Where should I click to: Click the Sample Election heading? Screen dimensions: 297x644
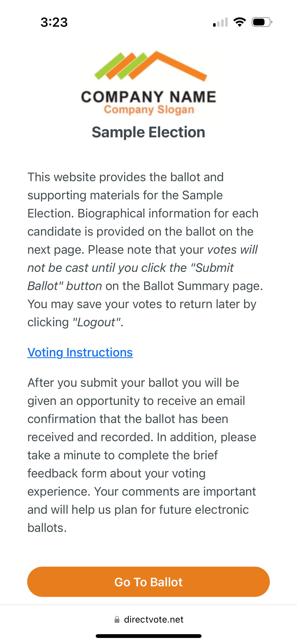(x=148, y=132)
